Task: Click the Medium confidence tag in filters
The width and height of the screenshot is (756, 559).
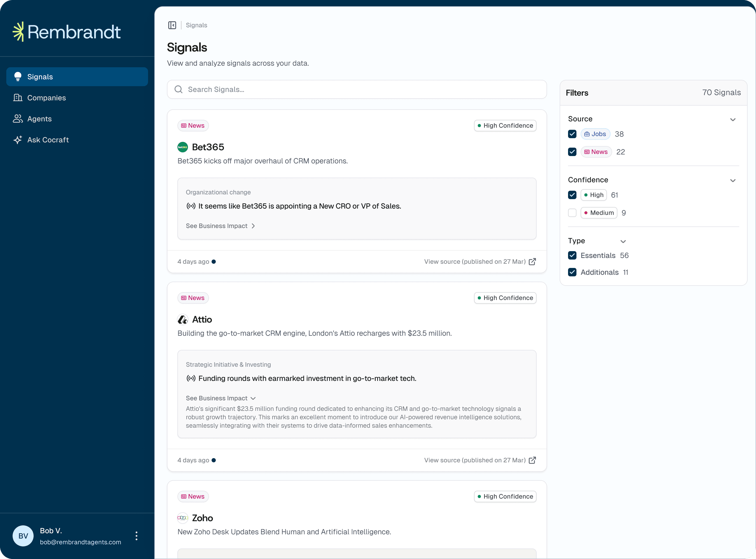Action: click(x=599, y=213)
